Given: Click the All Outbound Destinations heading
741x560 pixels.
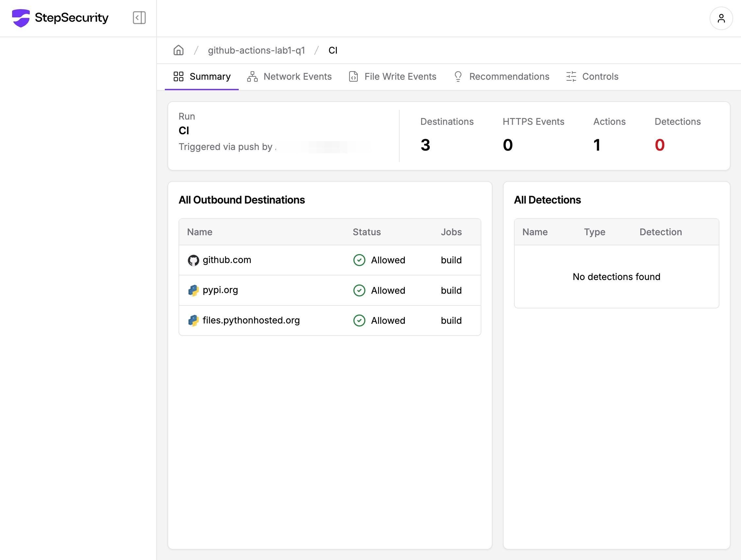Looking at the screenshot, I should pos(242,200).
